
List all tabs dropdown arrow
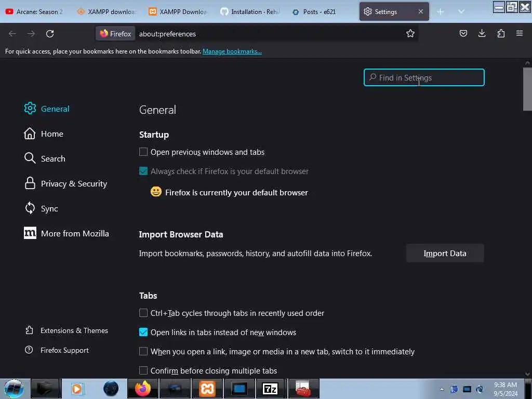click(x=461, y=11)
